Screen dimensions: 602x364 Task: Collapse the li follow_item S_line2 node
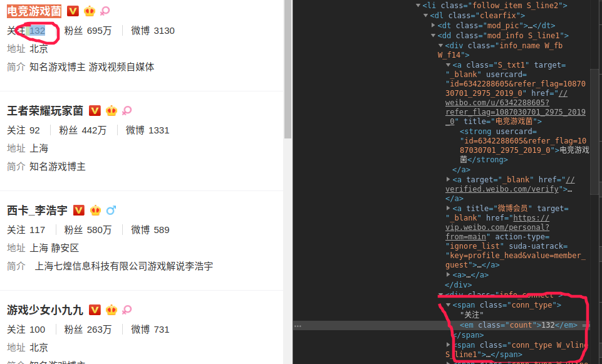418,6
